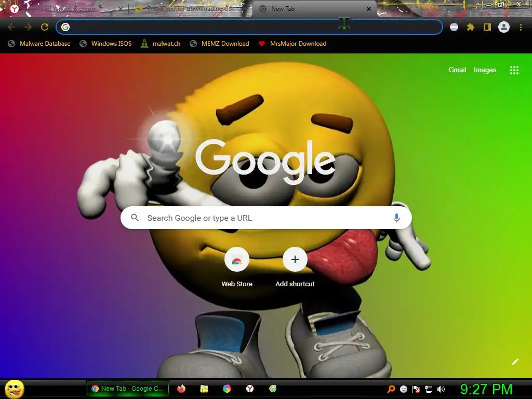The height and width of the screenshot is (399, 532).
Task: Launch Firefox from the taskbar
Action: coord(181,389)
